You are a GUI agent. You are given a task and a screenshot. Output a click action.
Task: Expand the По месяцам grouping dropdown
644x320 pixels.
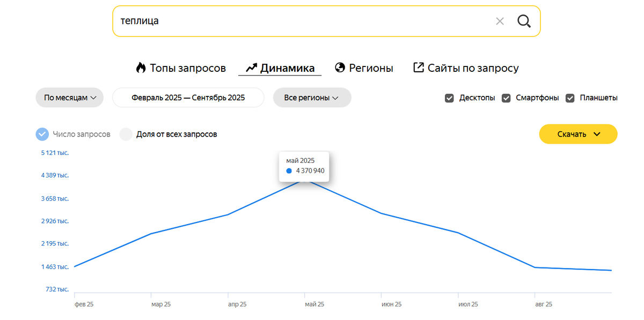[x=70, y=98]
